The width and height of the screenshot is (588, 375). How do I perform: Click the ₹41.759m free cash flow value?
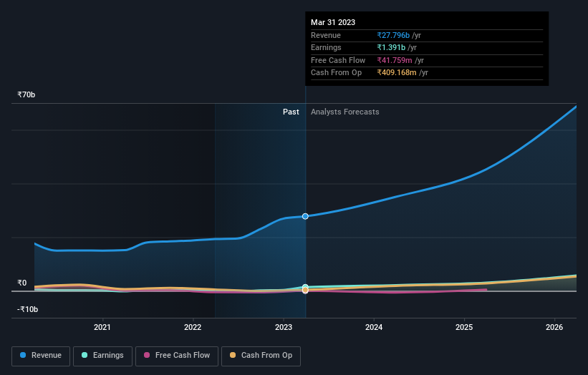pos(395,60)
